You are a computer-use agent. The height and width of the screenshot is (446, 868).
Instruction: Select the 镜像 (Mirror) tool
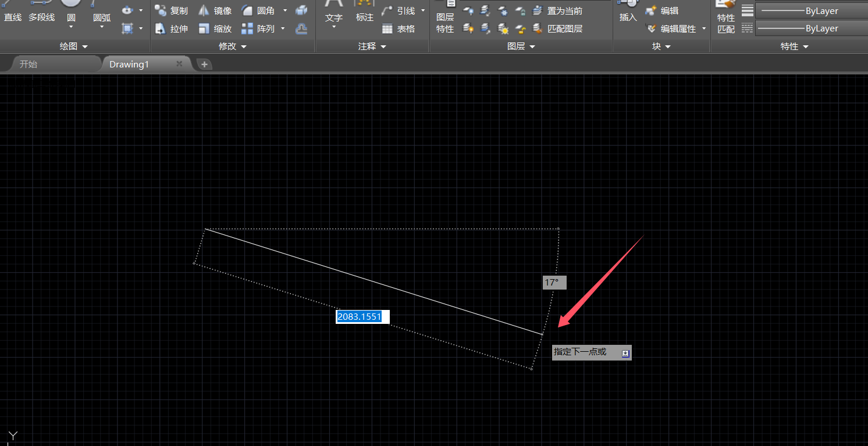[x=215, y=10]
